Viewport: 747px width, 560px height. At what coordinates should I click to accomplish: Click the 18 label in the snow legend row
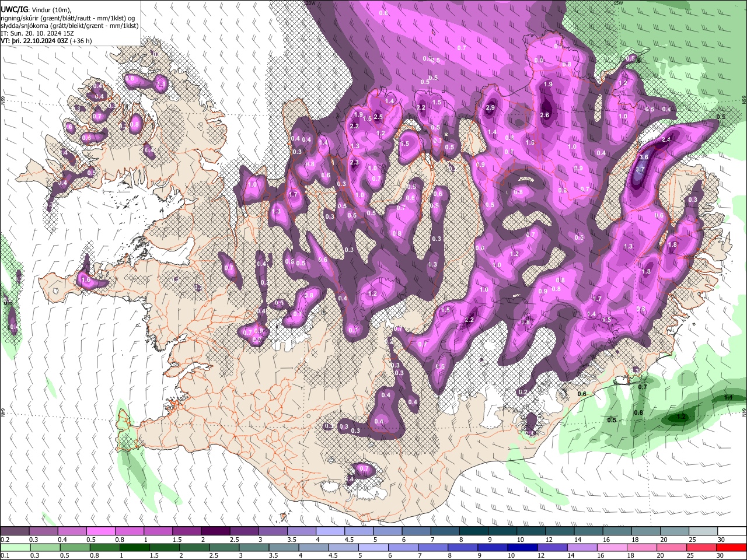coord(635,540)
